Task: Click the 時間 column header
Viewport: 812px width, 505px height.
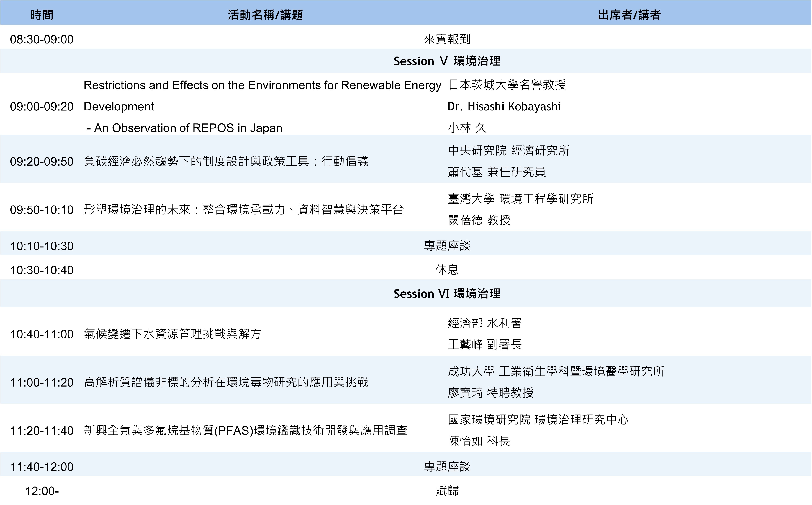Action: click(x=42, y=15)
